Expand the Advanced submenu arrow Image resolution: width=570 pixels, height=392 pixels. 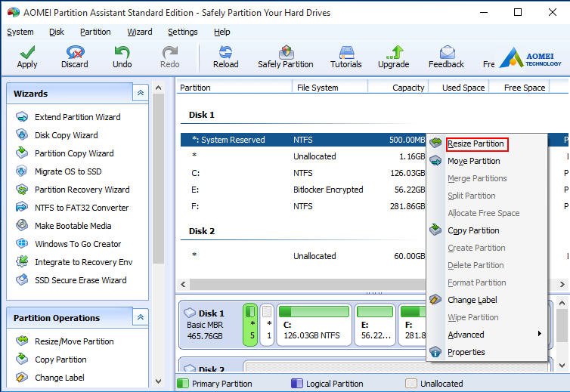pyautogui.click(x=540, y=334)
